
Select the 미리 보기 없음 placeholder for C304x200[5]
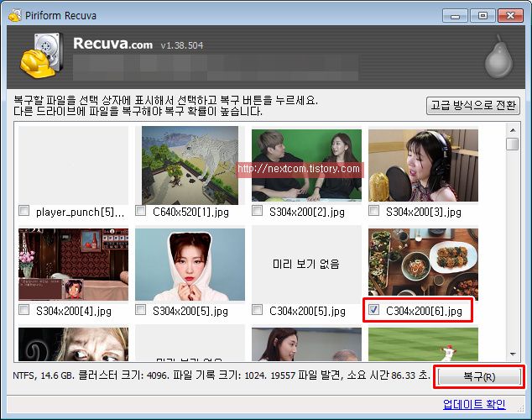(307, 265)
